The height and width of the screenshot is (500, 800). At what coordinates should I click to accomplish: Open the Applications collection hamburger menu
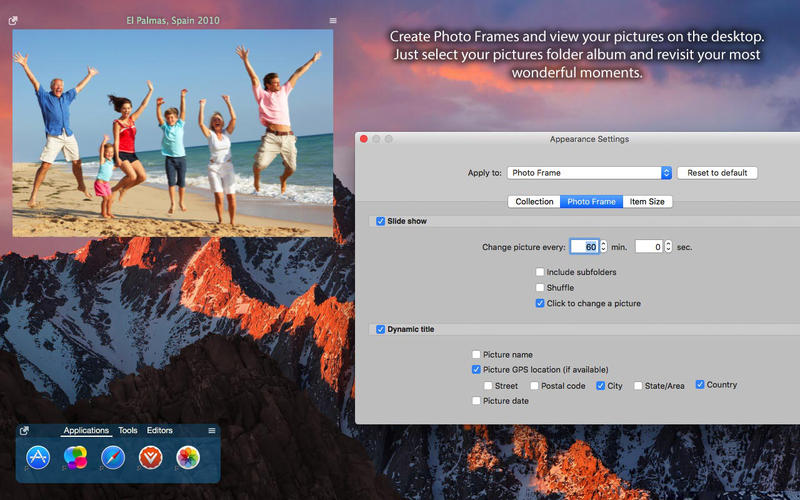(211, 431)
